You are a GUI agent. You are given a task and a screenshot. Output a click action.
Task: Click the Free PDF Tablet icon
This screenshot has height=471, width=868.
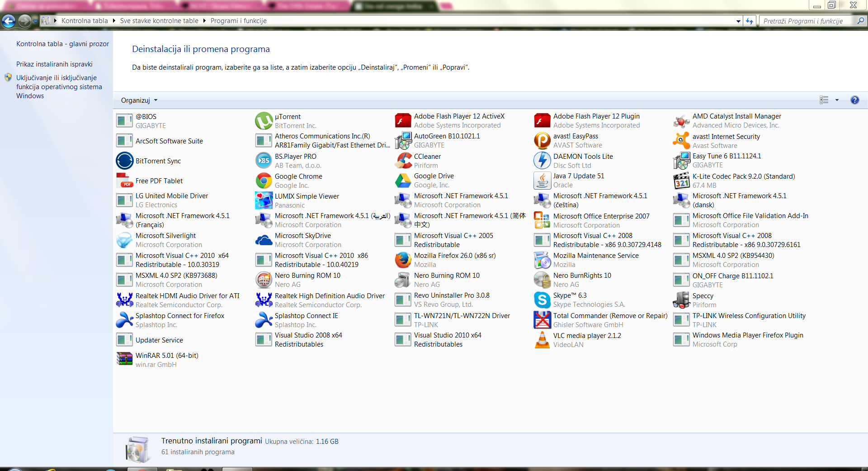(124, 181)
